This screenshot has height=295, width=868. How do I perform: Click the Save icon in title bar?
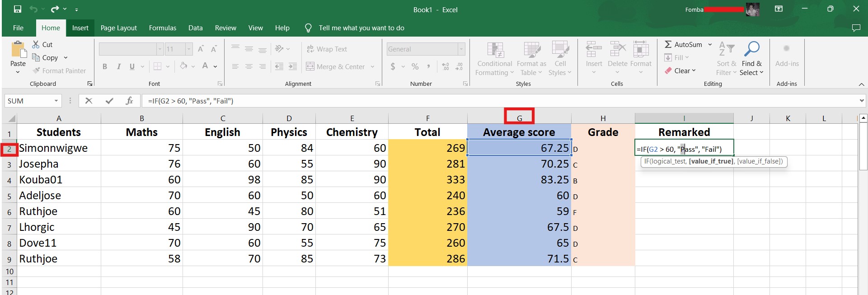click(17, 9)
